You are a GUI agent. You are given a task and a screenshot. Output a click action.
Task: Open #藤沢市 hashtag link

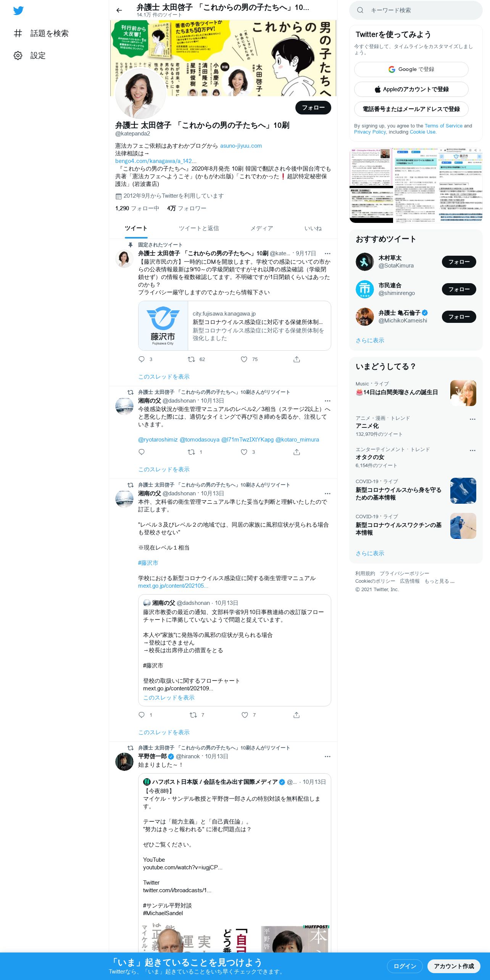[x=148, y=563]
